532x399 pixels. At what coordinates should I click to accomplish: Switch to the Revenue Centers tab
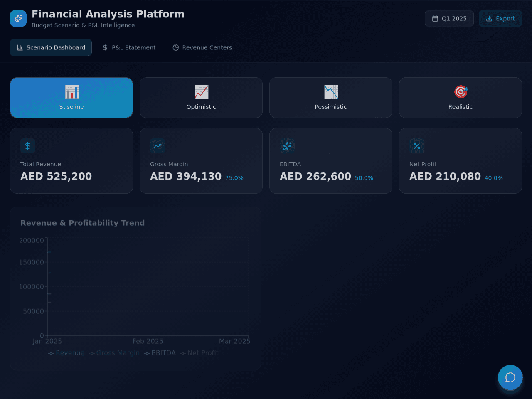click(202, 48)
